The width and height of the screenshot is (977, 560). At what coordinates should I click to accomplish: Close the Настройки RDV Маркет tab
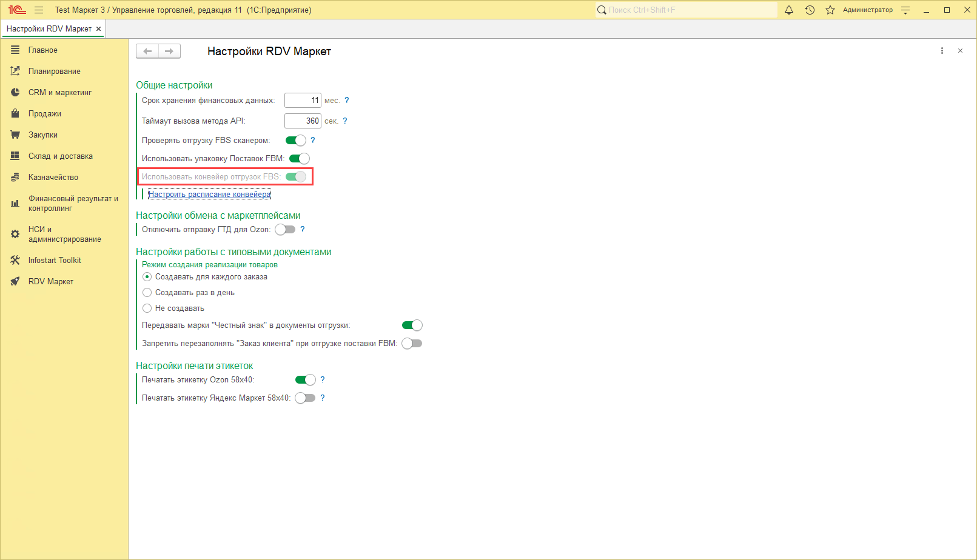(x=98, y=28)
